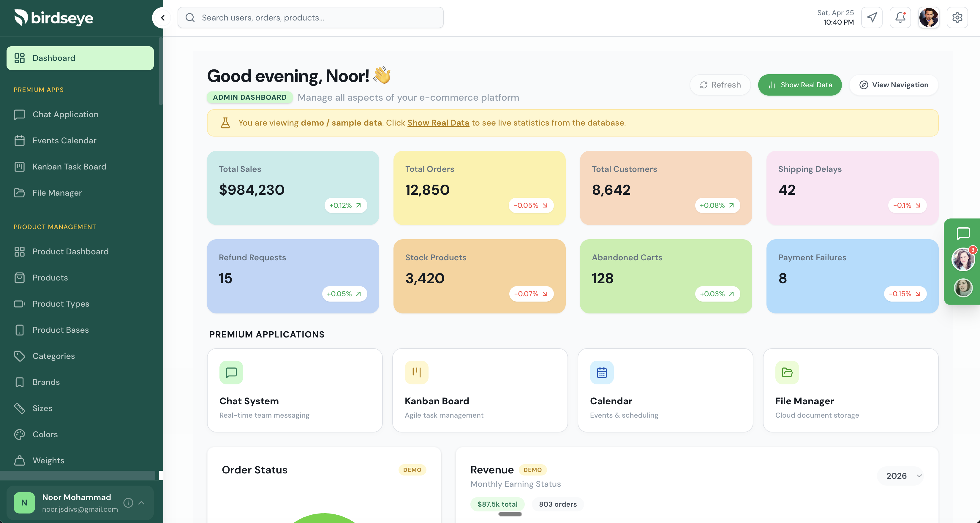Open Chat Application in sidebar
Screen dimensions: 980x523
(x=80, y=115)
